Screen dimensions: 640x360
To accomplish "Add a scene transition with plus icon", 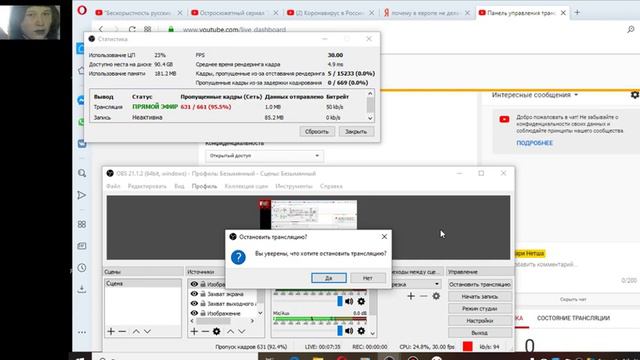I will [x=411, y=296].
